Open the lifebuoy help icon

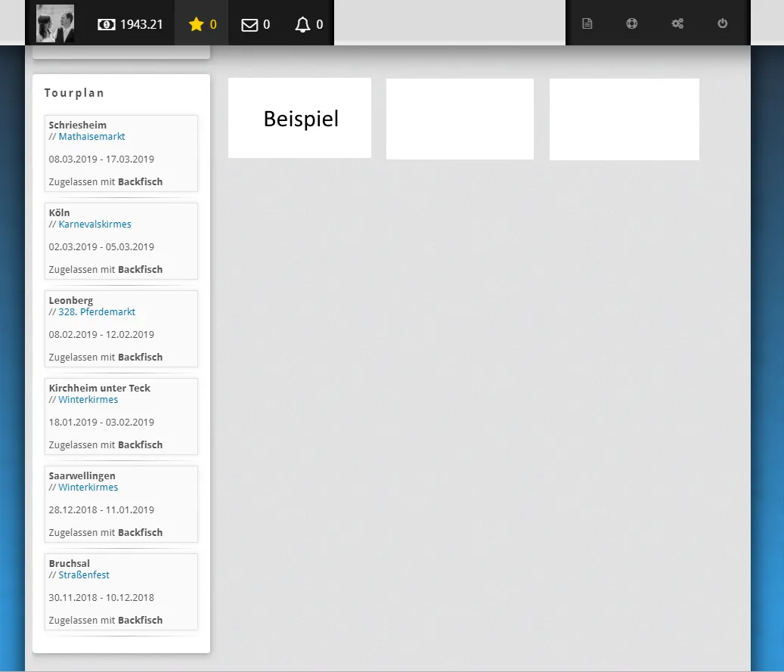[x=632, y=23]
